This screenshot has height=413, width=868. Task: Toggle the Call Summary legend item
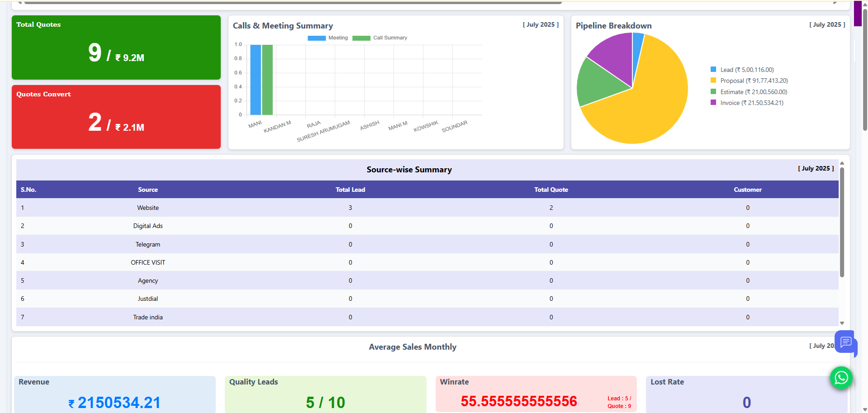(x=380, y=38)
